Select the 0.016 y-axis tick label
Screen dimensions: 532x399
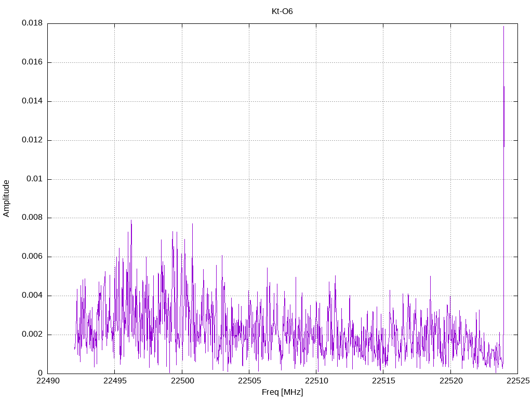32,62
